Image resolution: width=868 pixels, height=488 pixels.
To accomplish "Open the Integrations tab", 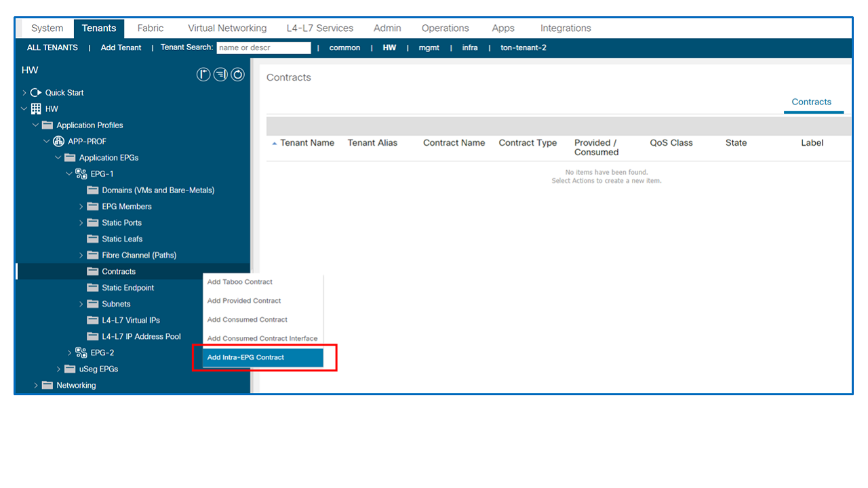I will [x=566, y=28].
